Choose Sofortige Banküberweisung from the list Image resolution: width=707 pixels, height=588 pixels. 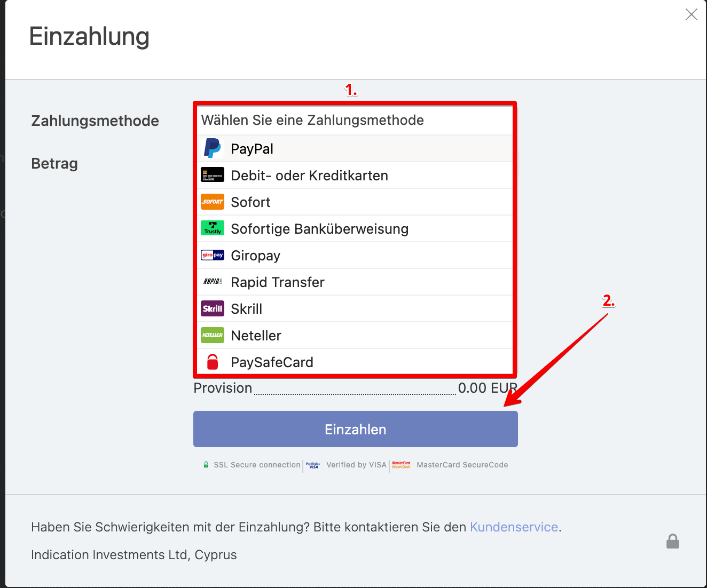point(319,228)
